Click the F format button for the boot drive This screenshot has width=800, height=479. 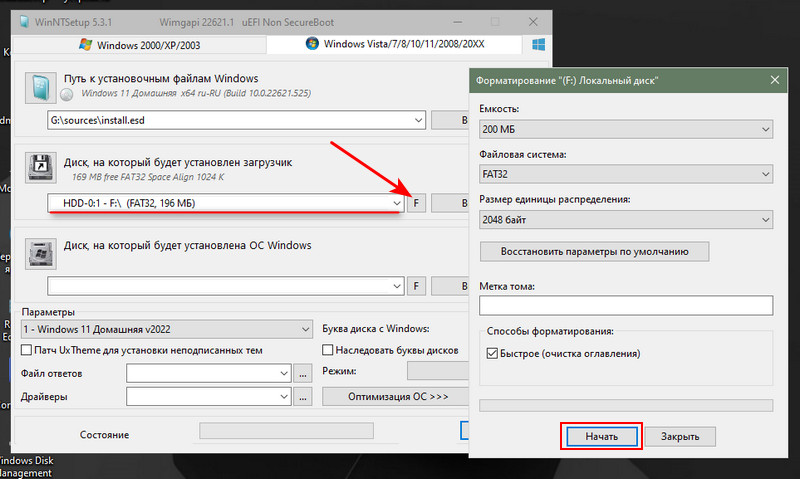pos(416,203)
